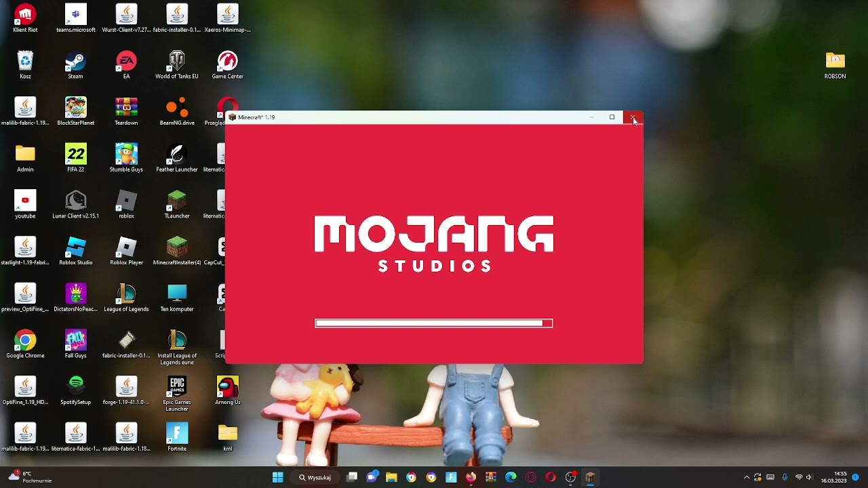The image size is (868, 488).
Task: Maximize the Minecraft 1.19 window
Action: pyautogui.click(x=612, y=117)
